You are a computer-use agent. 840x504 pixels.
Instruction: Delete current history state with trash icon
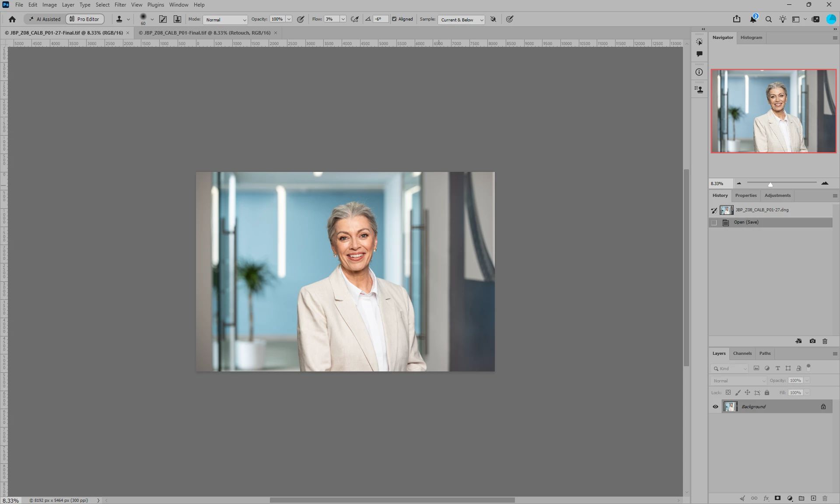tap(825, 341)
